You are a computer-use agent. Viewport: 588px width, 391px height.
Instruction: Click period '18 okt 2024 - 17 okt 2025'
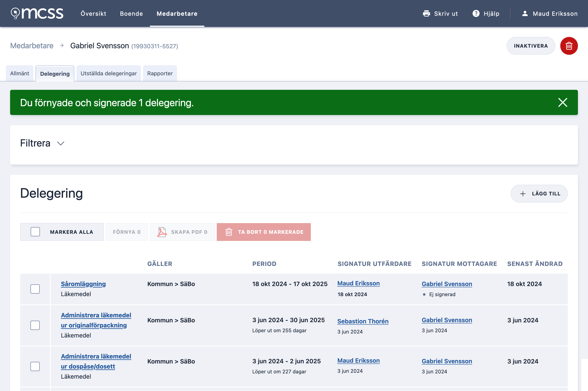[x=290, y=284]
